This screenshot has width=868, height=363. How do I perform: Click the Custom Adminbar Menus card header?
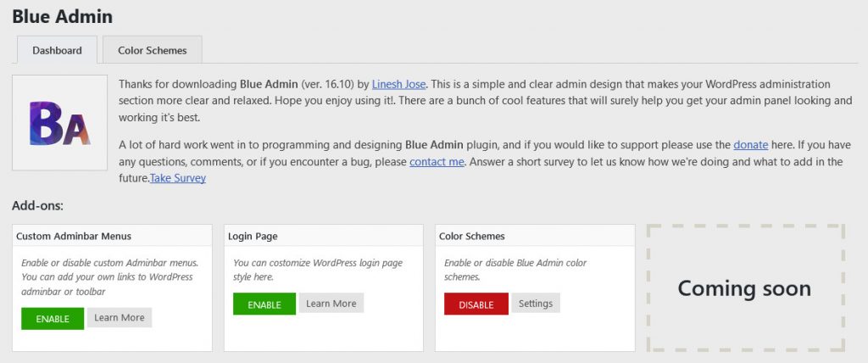74,236
